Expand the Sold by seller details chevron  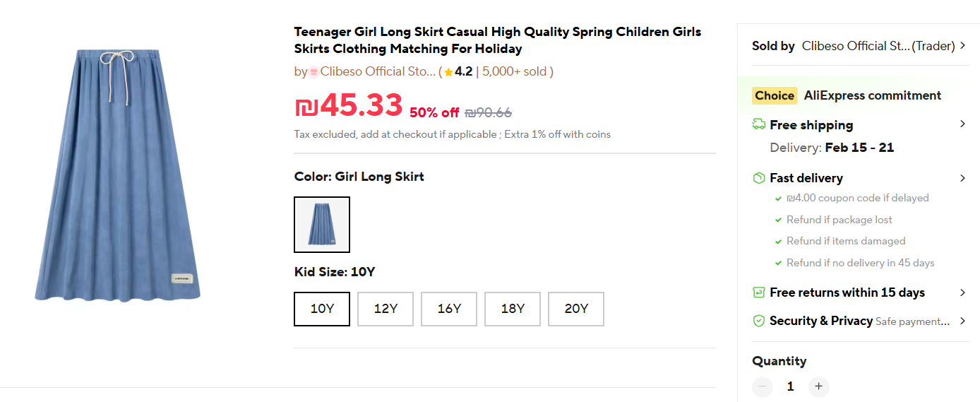coord(962,46)
